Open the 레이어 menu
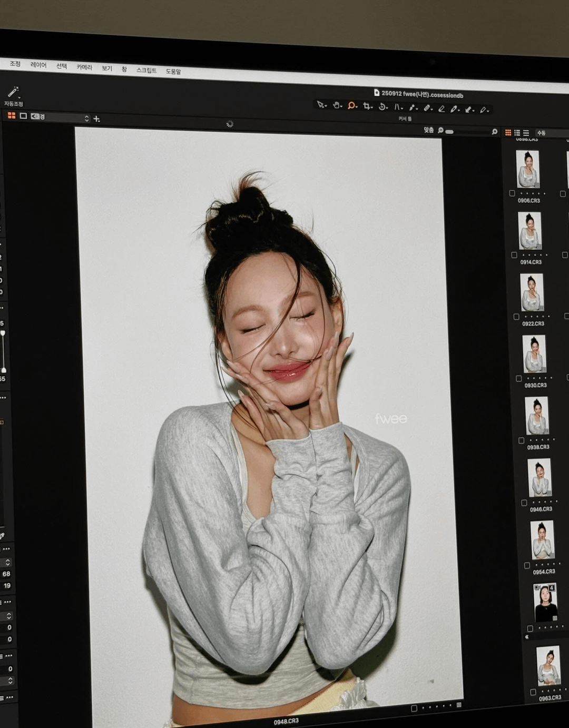Viewport: 569px width, 728px height. [38, 65]
